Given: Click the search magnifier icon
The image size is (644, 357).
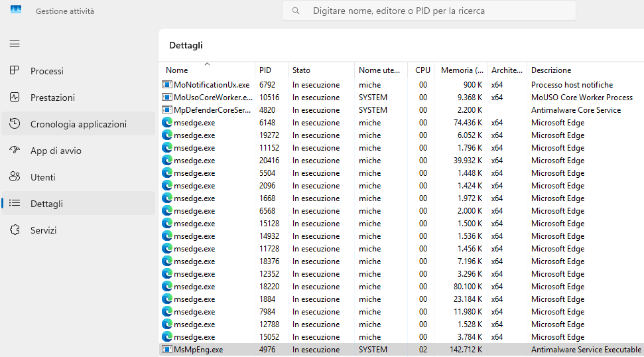Looking at the screenshot, I should coord(296,11).
